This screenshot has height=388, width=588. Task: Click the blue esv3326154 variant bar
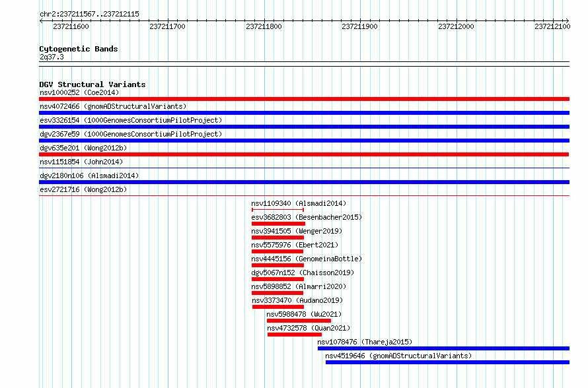304,127
